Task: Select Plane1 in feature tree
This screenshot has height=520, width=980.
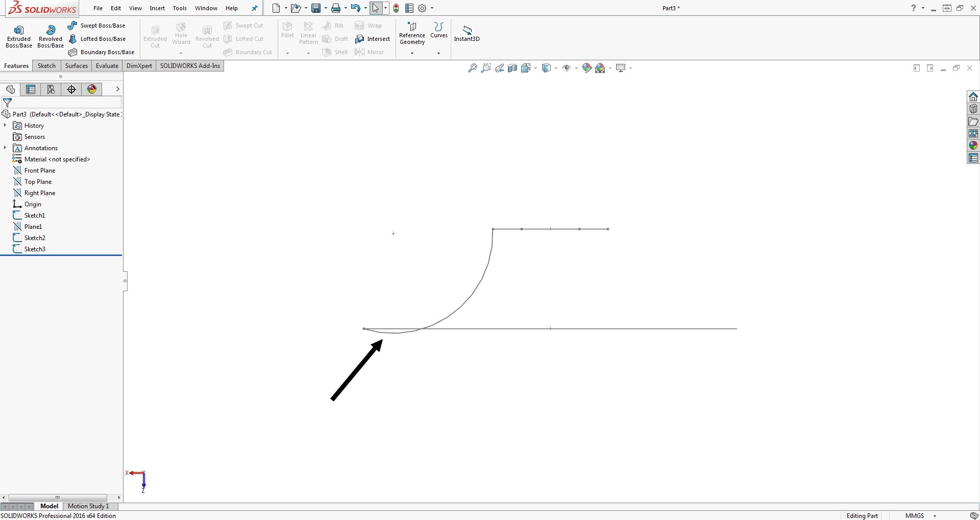Action: [33, 227]
